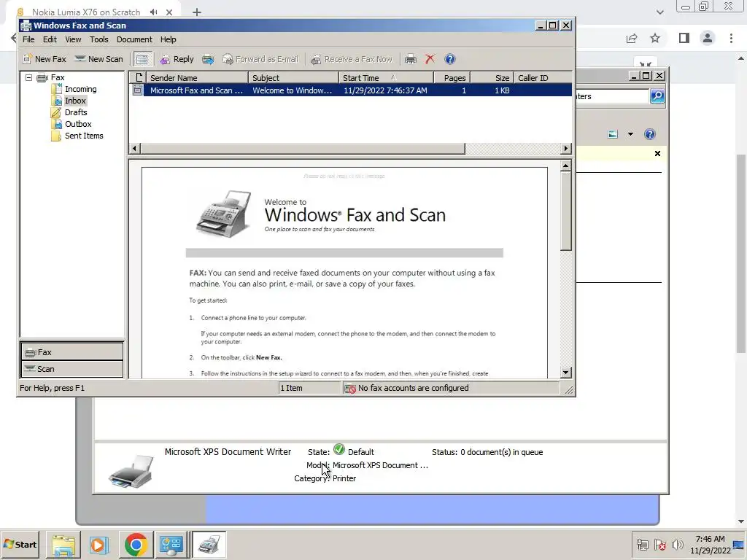The height and width of the screenshot is (560, 747).
Task: Open the Edit menu
Action: (x=50, y=39)
